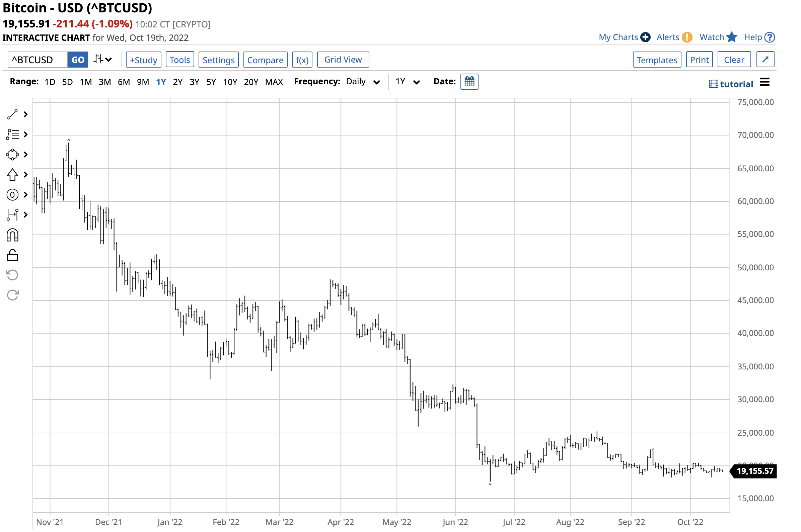Select the 6M range option
Screen dimensions: 801x532
point(124,82)
